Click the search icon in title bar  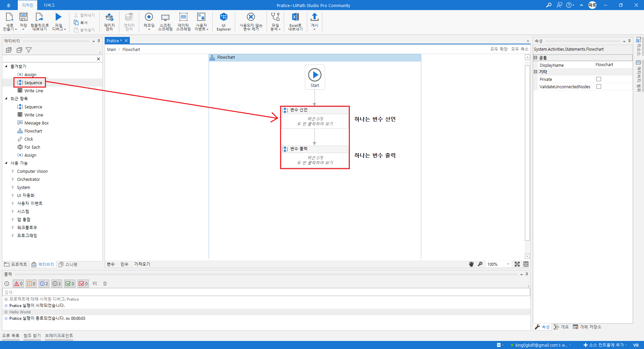pos(549,5)
